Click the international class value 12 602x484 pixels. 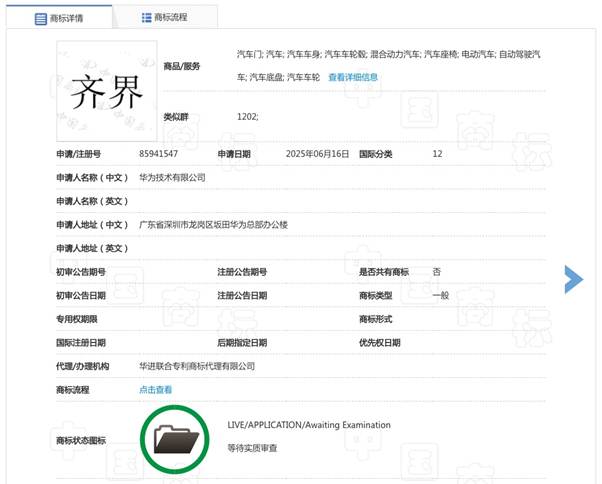pos(437,154)
